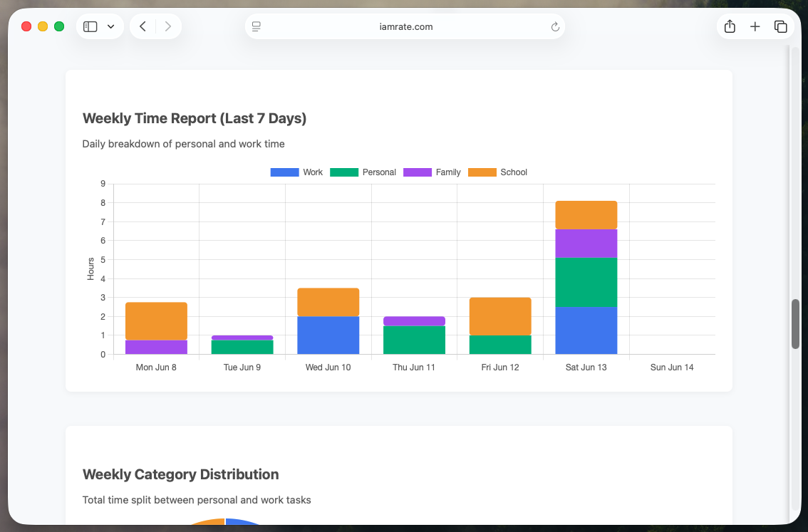Click the green Personal bar for Thu Jun 11
Screen dimensions: 808x532
414,340
